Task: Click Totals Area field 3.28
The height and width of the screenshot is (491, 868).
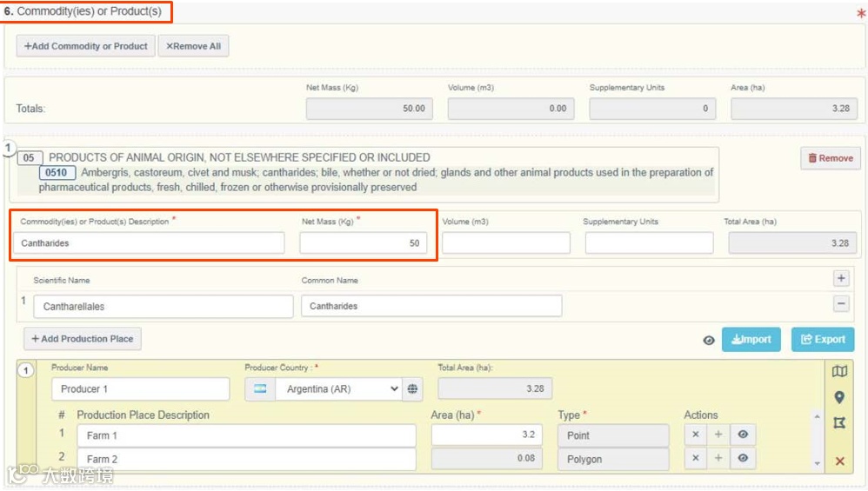Action: pos(794,109)
